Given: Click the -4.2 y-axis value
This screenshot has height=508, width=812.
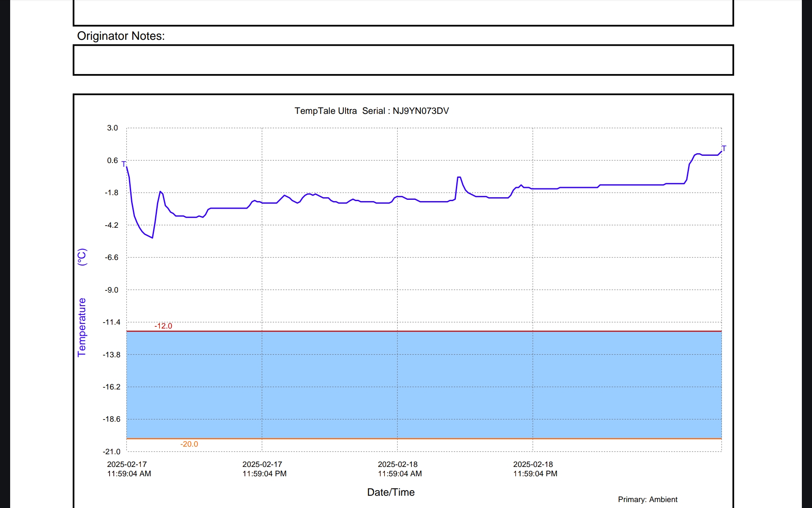Looking at the screenshot, I should (x=112, y=225).
